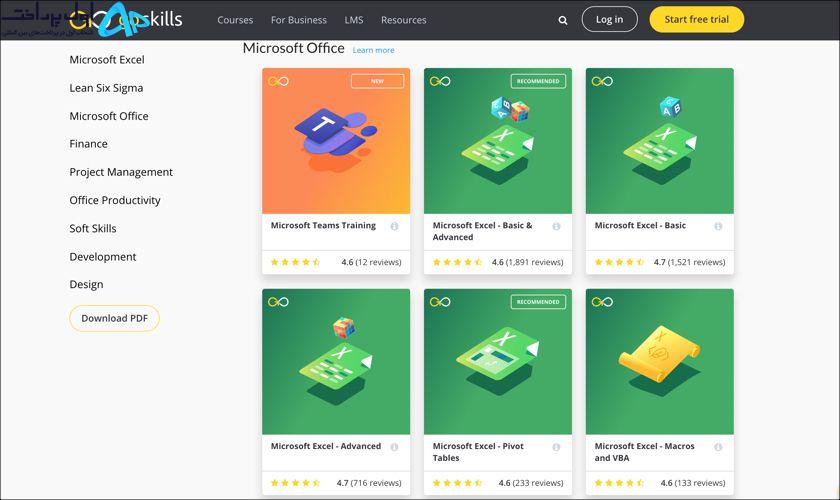
Task: Open Microsoft Excel - Advanced title
Action: [326, 446]
